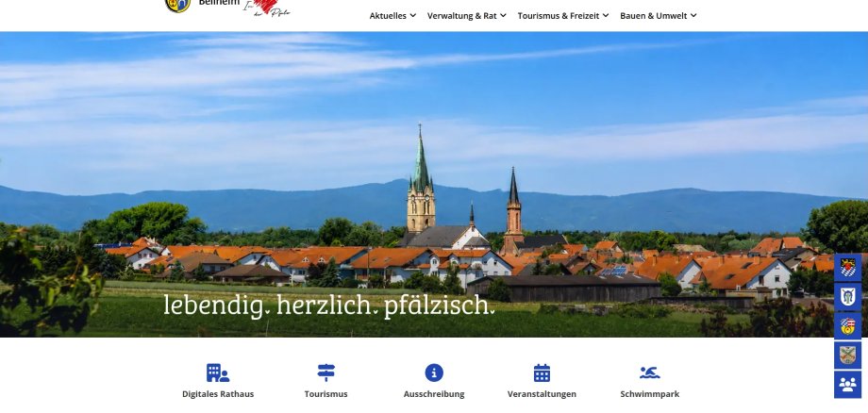Expand the Verwaltung & Rat menu
Viewport: 868px width, 413px height.
pyautogui.click(x=467, y=15)
